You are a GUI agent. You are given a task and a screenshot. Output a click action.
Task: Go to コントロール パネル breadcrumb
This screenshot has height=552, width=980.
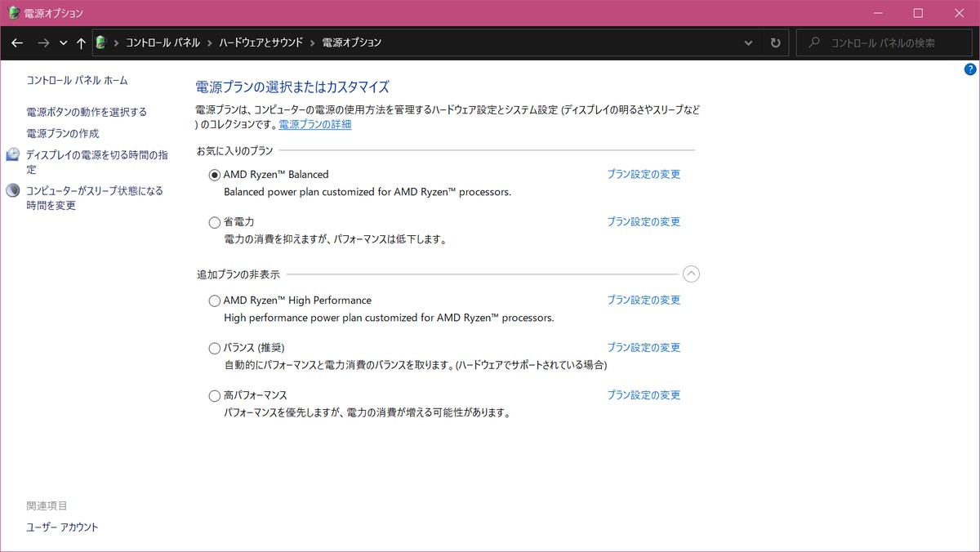click(163, 42)
